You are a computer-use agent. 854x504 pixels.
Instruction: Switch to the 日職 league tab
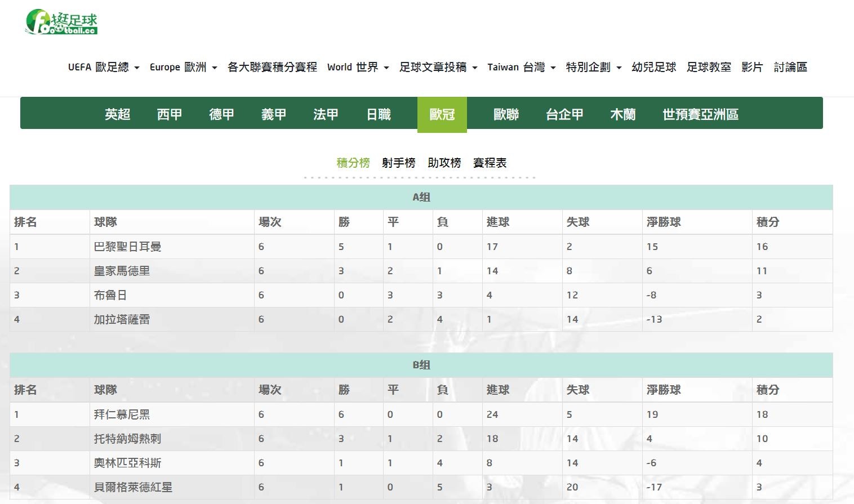[x=379, y=114]
